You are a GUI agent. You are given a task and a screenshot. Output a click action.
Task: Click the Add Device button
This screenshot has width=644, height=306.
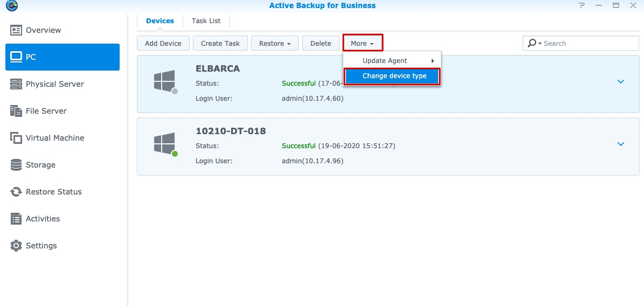point(163,43)
